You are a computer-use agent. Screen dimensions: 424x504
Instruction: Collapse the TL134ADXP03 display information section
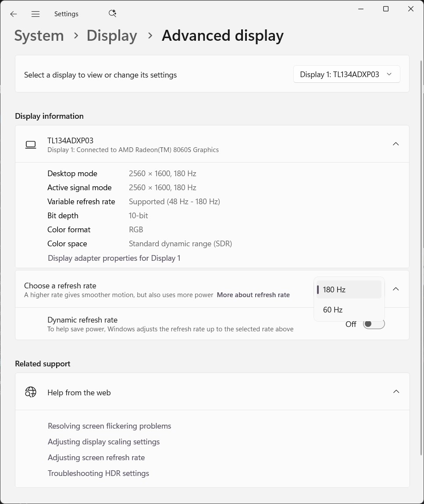[x=395, y=144]
